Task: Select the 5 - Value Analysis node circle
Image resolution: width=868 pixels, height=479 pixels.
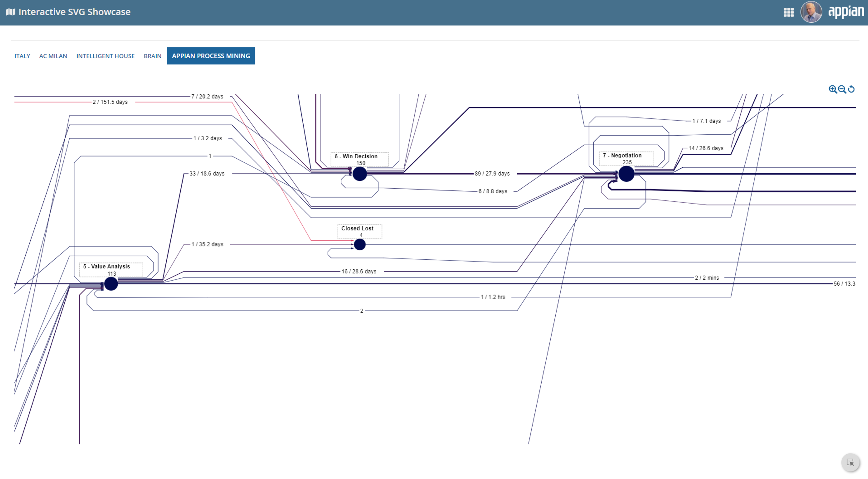Action: coord(111,284)
